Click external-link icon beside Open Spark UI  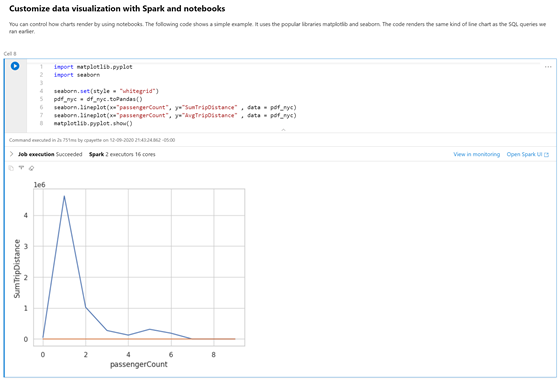click(546, 155)
